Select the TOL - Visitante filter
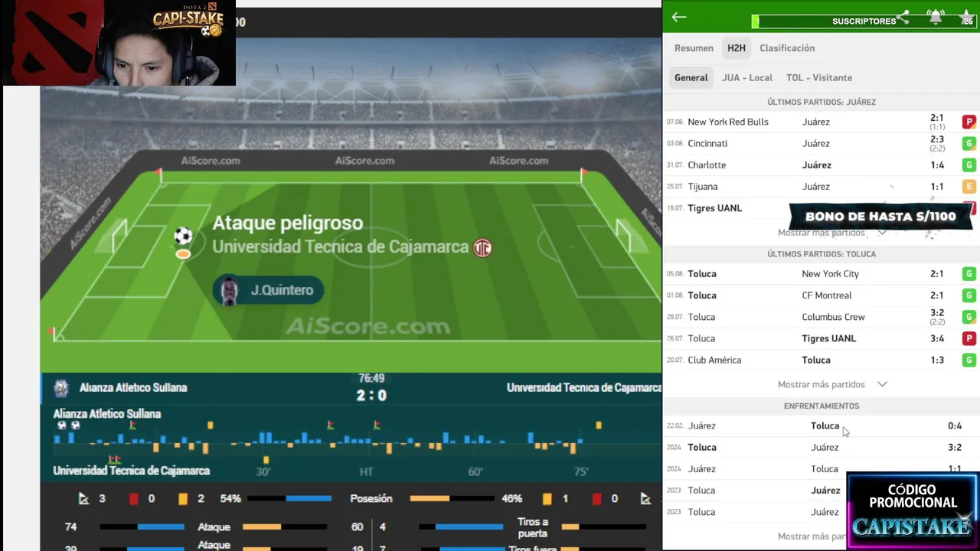The width and height of the screenshot is (980, 551). click(818, 77)
